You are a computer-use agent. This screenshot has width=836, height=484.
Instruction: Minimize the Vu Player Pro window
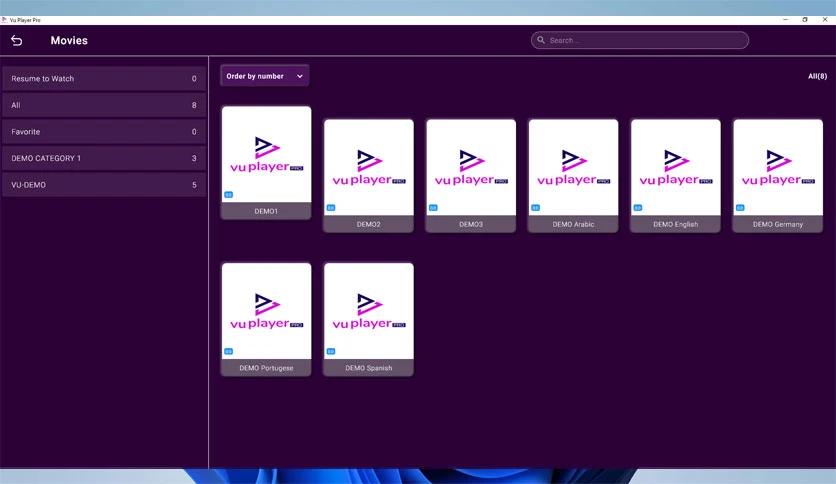coord(785,20)
